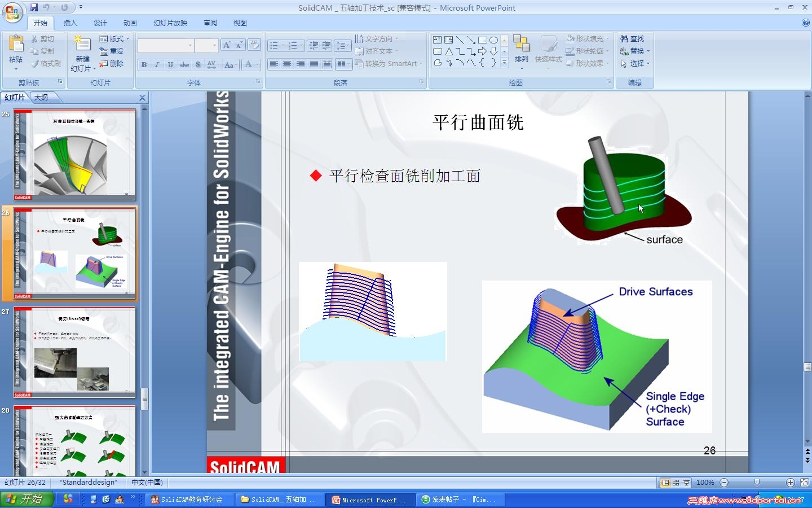Toggle bold formatting
This screenshot has height=508, width=812.
point(144,65)
